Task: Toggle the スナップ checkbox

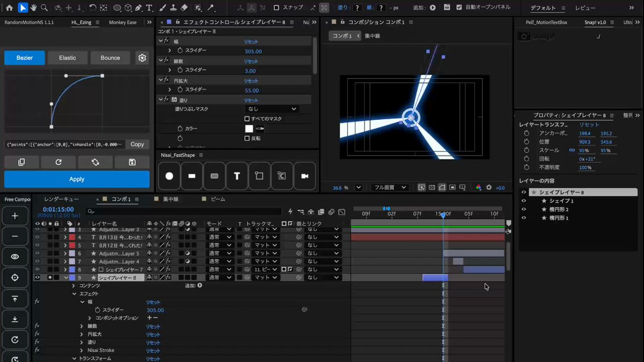Action: click(x=276, y=8)
